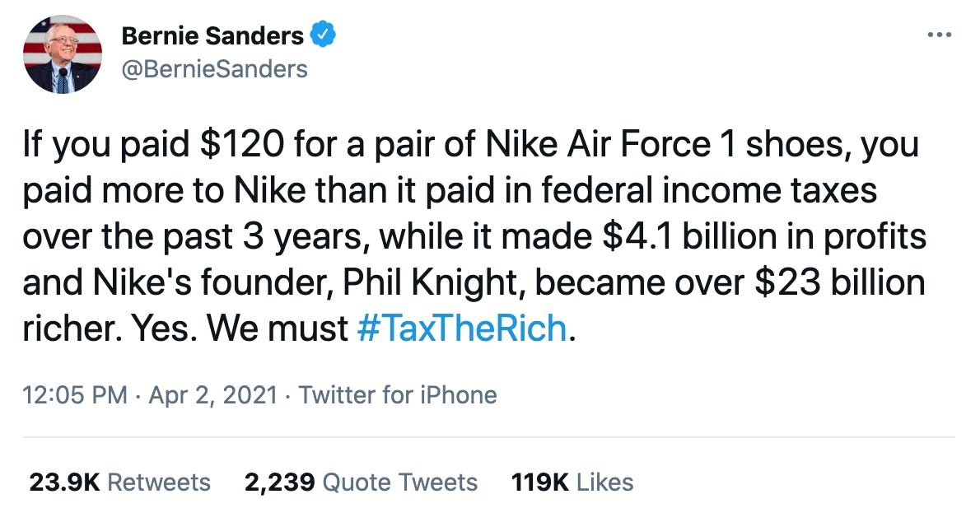Click the Apr 2, 2021 date text
The height and width of the screenshot is (522, 980).
[x=212, y=395]
